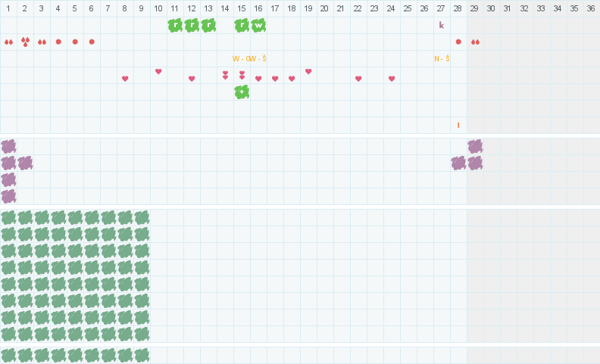Select day 20 column header
The width and height of the screenshot is (600, 364).
[x=324, y=8]
